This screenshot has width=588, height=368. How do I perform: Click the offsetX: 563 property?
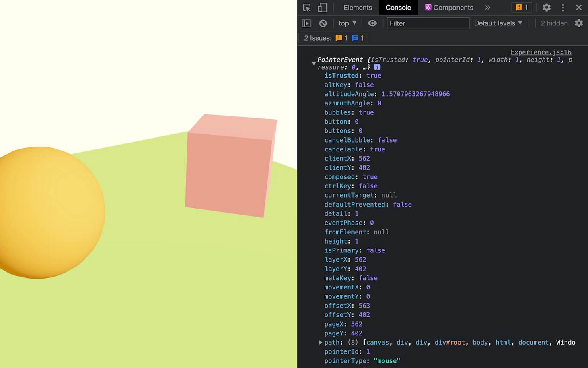pos(347,306)
